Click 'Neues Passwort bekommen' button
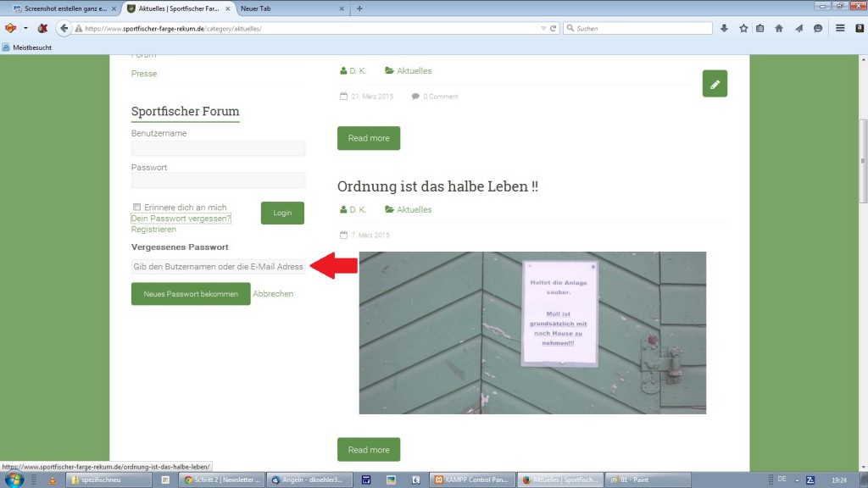The height and width of the screenshot is (488, 868). tap(191, 294)
